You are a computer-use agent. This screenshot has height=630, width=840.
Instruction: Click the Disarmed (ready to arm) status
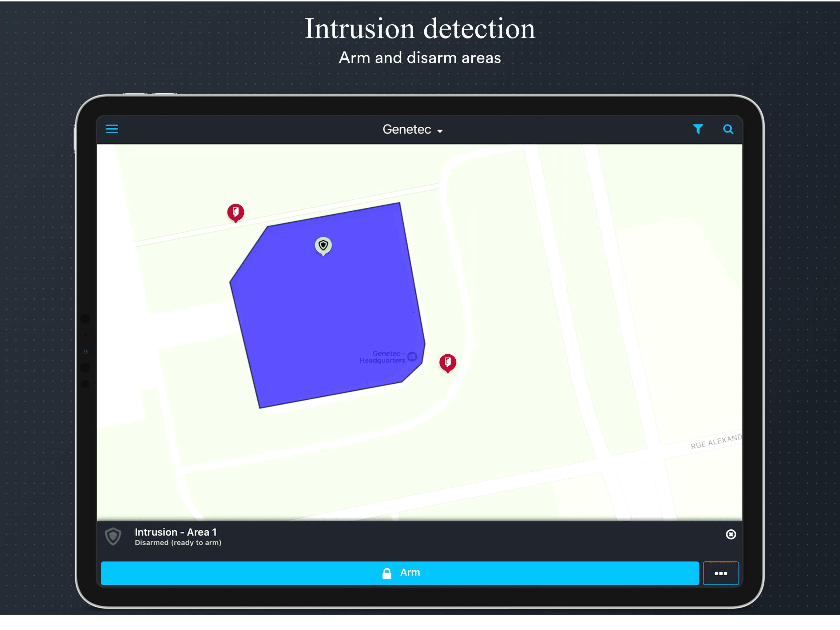(x=178, y=543)
